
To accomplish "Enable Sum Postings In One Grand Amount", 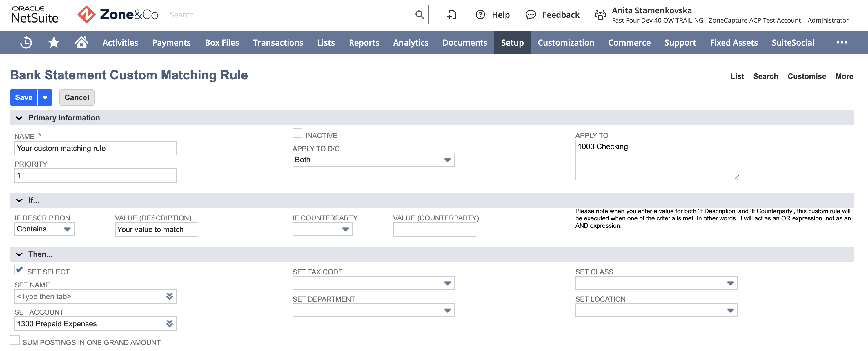I will pos(15,340).
